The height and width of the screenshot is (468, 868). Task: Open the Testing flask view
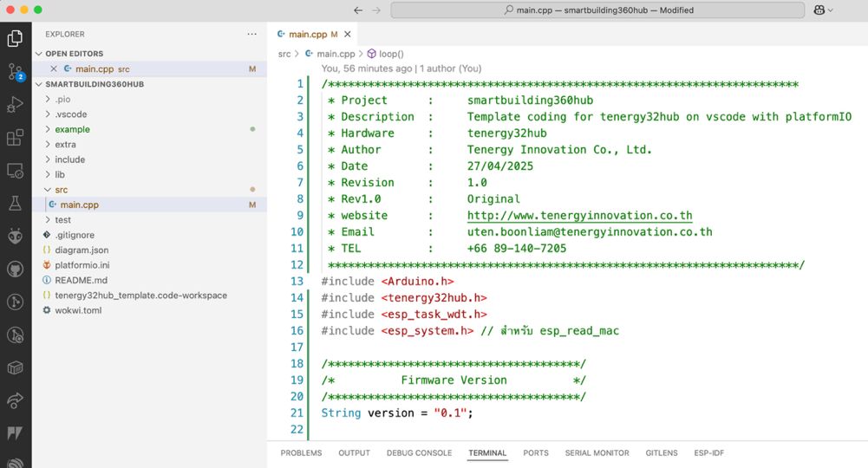[x=16, y=203]
